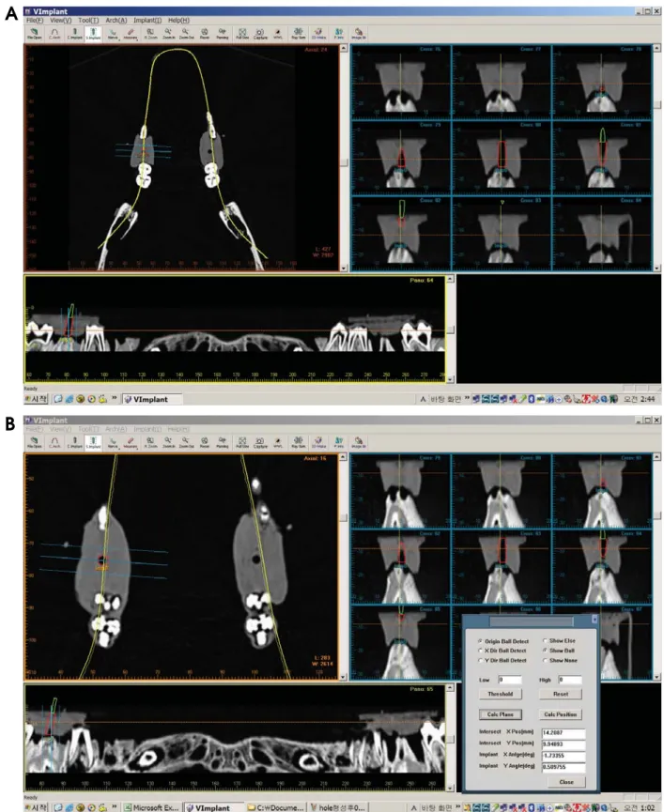Click File Open icon in window B toolbar

pos(35,443)
